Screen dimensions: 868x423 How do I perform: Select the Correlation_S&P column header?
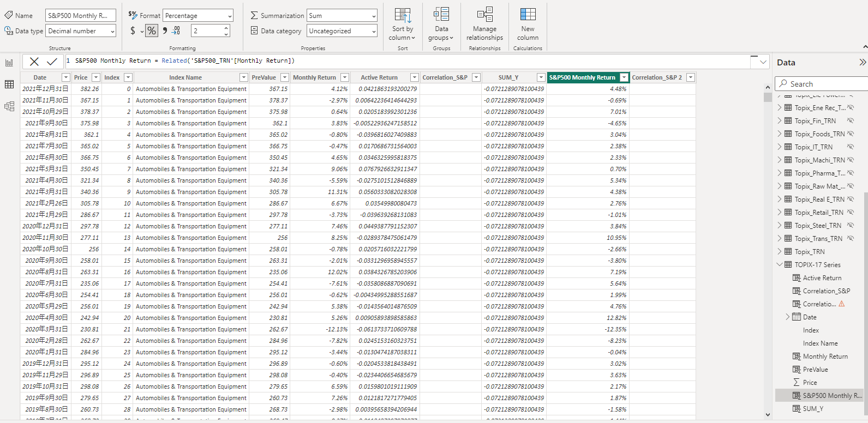click(x=445, y=77)
